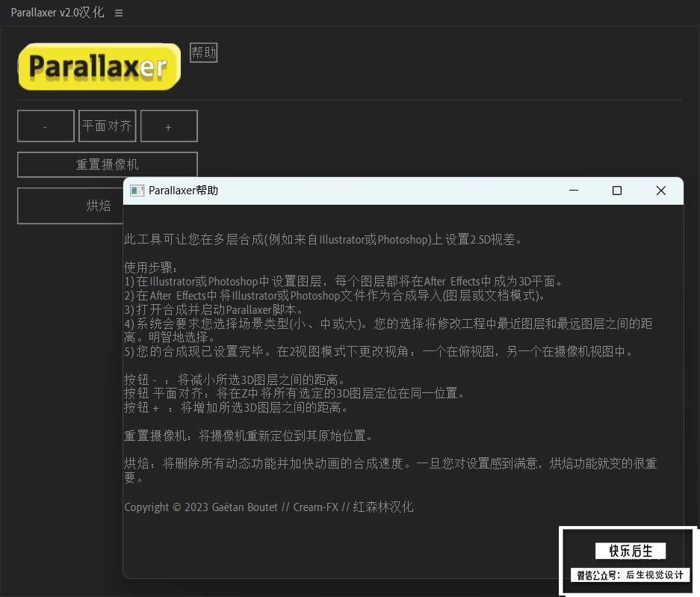Viewport: 700px width, 597px height.
Task: Open the Parallaxer panel hamburger menu
Action: pos(118,13)
